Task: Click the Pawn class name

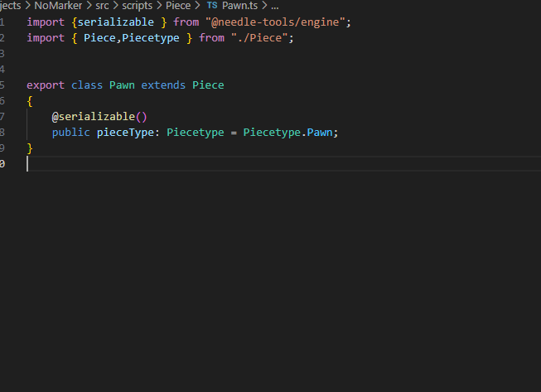Action: 122,85
